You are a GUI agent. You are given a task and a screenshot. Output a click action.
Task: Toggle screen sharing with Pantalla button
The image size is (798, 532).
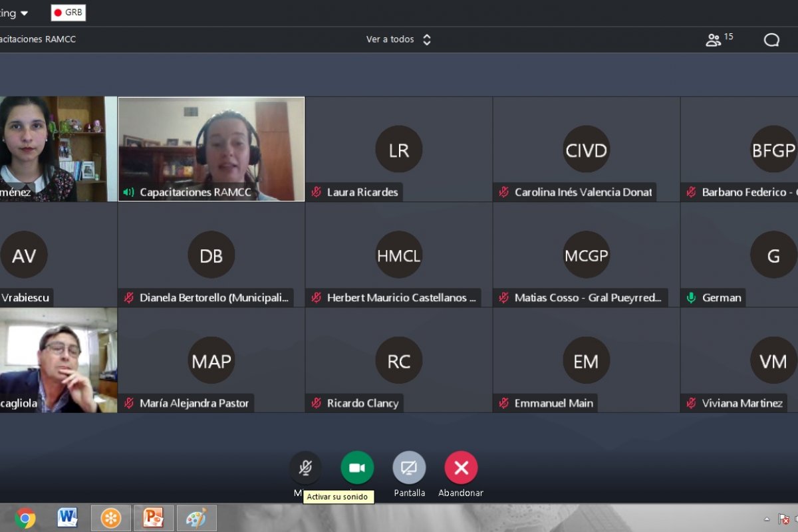409,467
